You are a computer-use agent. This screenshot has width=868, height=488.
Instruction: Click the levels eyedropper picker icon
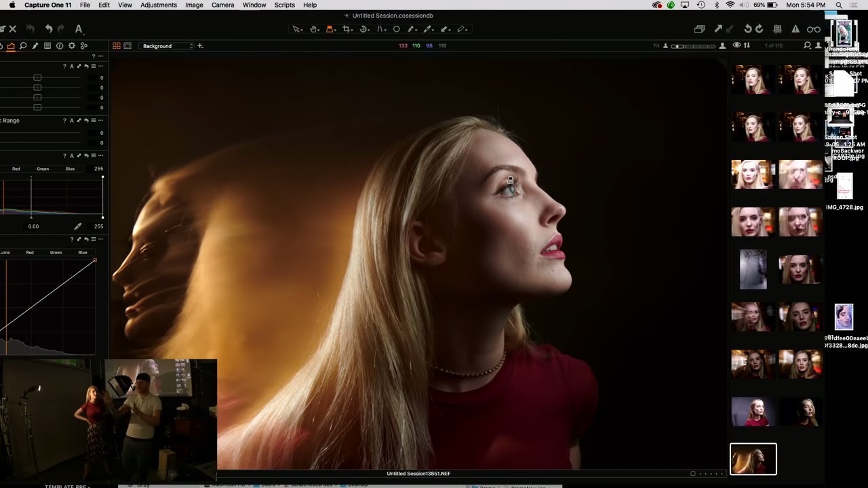[77, 226]
